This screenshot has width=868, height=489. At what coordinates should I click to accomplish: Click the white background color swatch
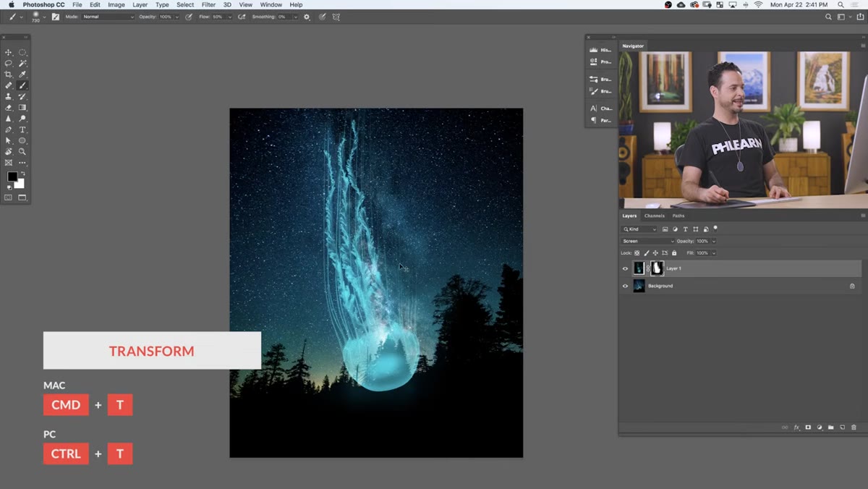click(x=20, y=184)
